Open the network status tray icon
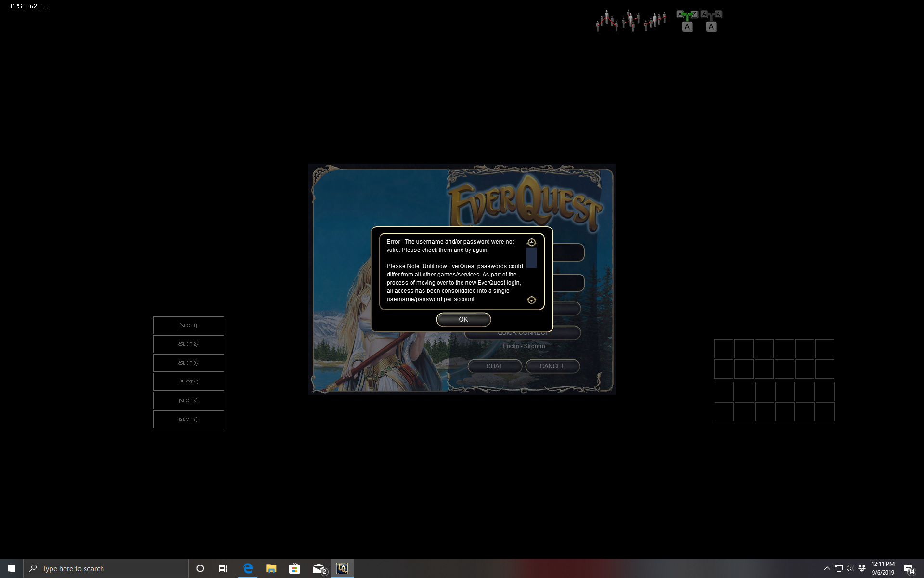Image resolution: width=924 pixels, height=578 pixels. coord(839,568)
